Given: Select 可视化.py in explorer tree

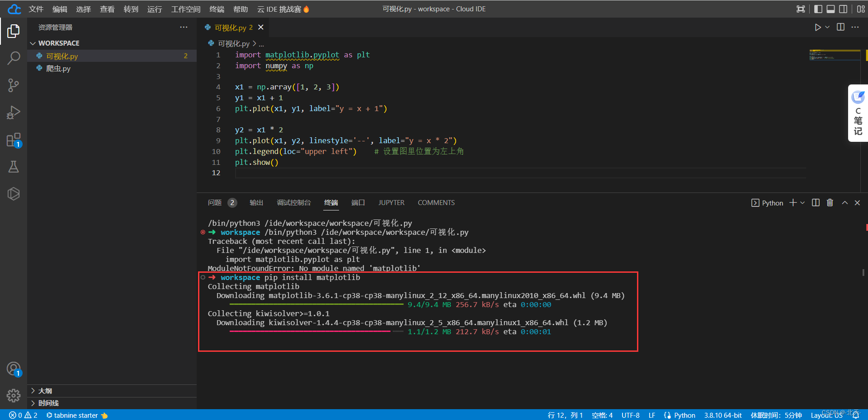Looking at the screenshot, I should [112, 56].
